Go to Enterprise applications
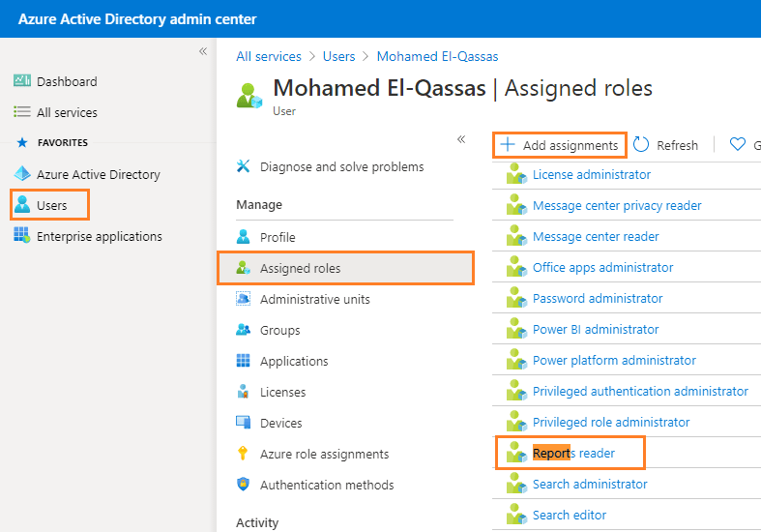 [100, 236]
